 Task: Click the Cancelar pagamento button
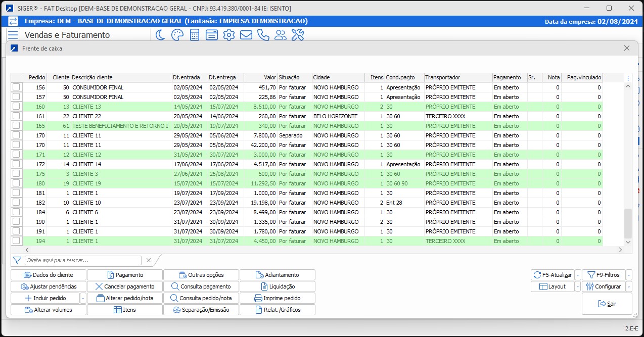point(125,286)
